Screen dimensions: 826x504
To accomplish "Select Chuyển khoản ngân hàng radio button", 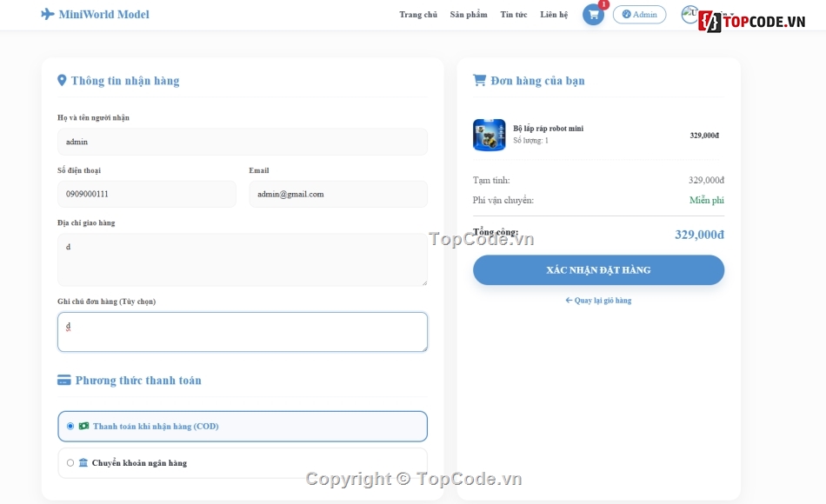I will [70, 463].
